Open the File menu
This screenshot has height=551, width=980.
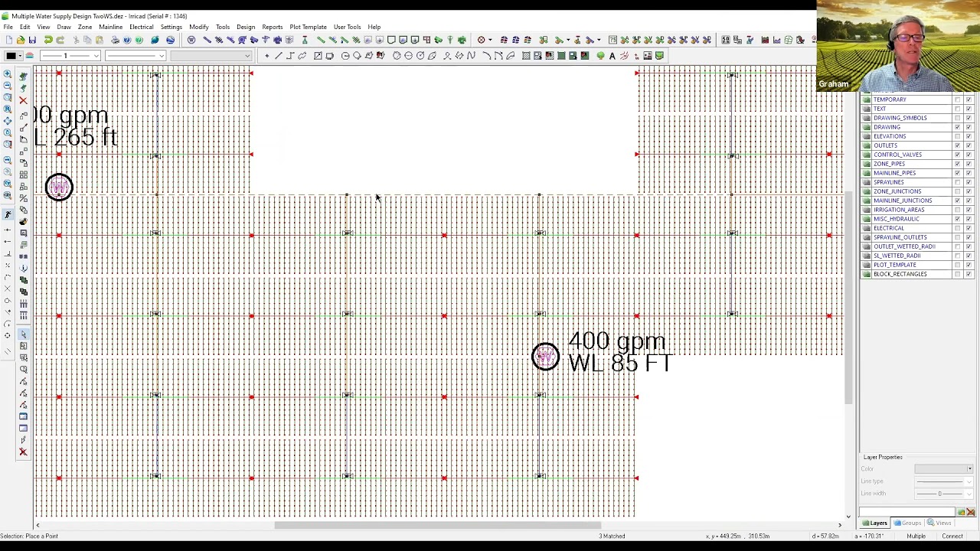tap(8, 27)
